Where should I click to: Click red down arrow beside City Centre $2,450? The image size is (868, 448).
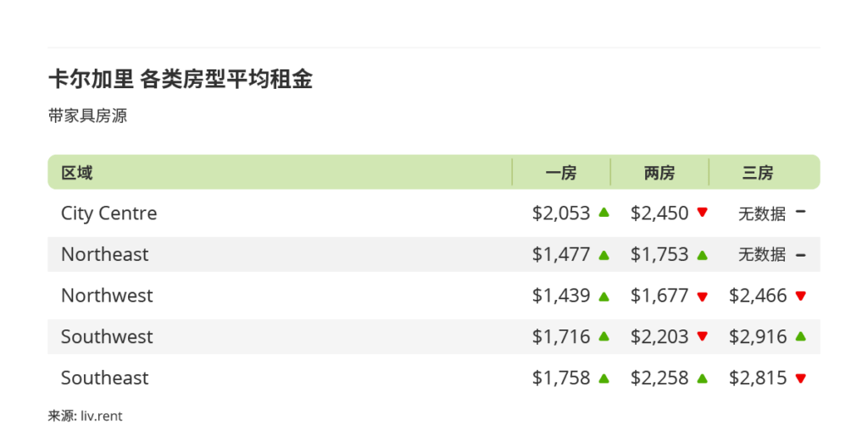tap(702, 213)
